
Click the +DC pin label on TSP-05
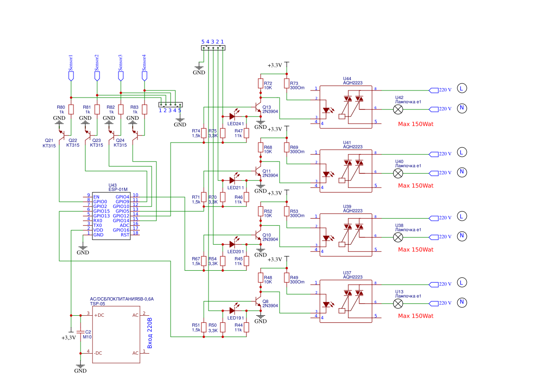point(99,315)
